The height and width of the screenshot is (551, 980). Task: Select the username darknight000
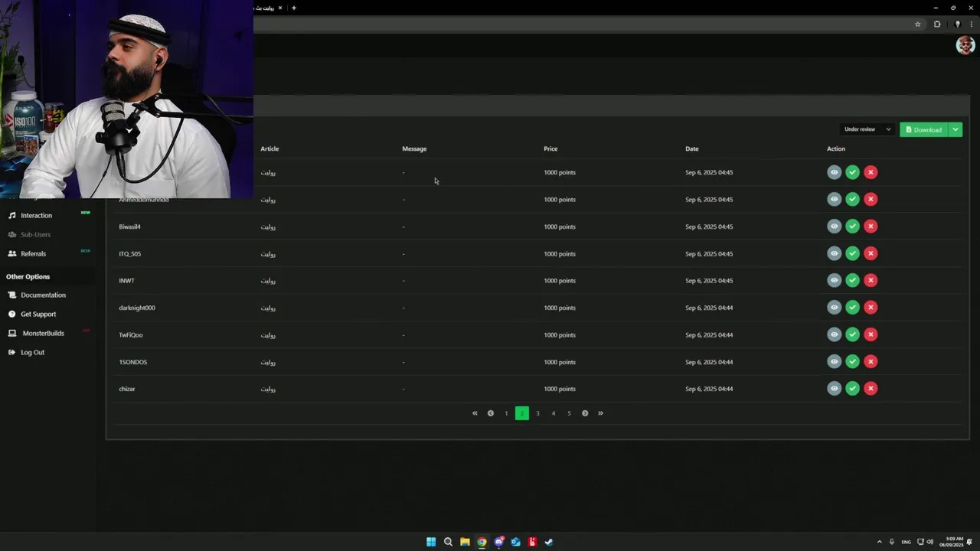coord(137,308)
